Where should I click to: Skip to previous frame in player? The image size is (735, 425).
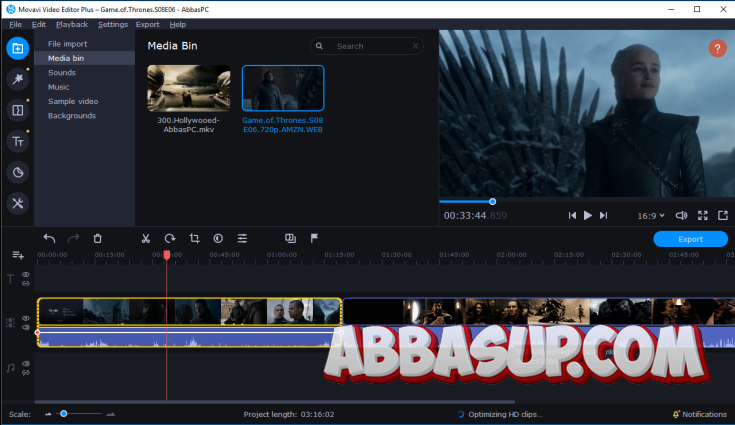pyautogui.click(x=572, y=216)
